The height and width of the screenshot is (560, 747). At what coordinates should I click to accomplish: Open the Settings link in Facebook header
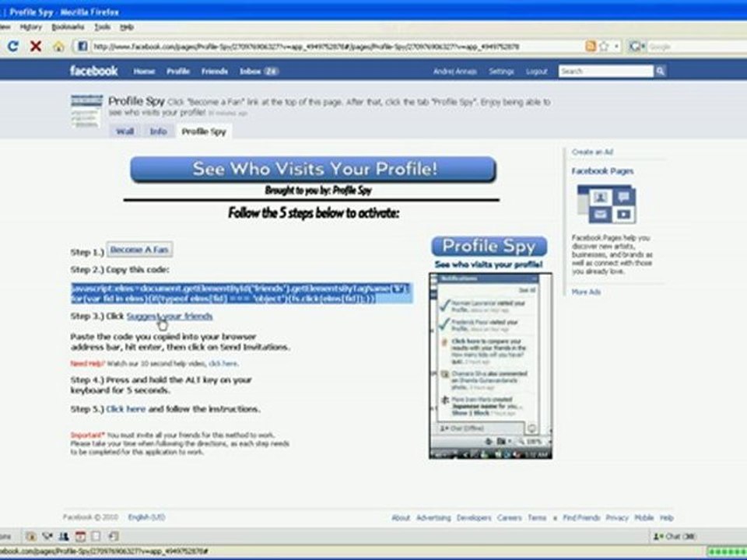pyautogui.click(x=501, y=72)
